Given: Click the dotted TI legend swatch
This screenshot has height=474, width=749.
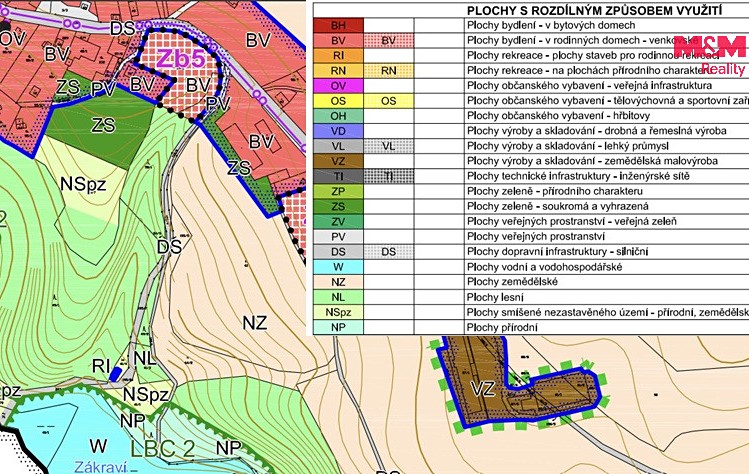Looking at the screenshot, I should (x=389, y=176).
